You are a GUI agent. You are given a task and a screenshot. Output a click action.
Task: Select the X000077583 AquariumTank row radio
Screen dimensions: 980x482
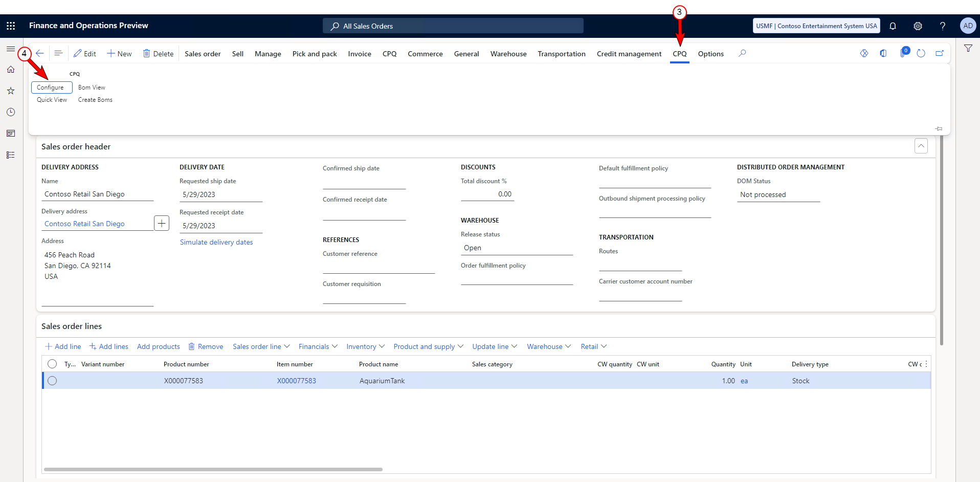tap(52, 381)
